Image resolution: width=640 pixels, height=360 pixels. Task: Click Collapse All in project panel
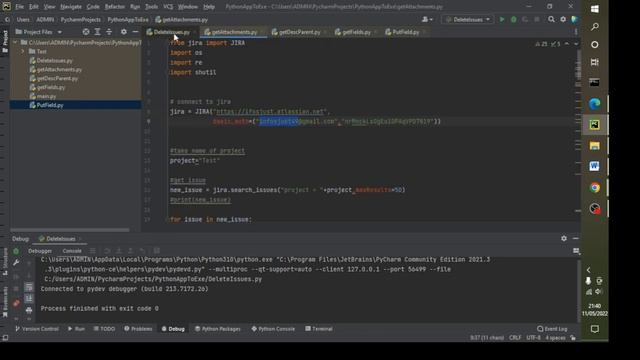point(109,32)
